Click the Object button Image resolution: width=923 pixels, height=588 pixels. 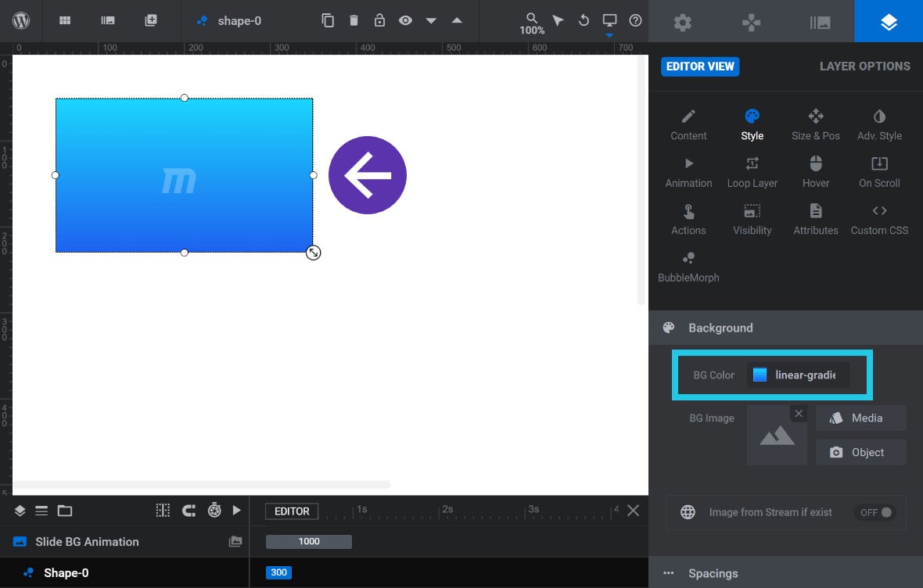860,452
